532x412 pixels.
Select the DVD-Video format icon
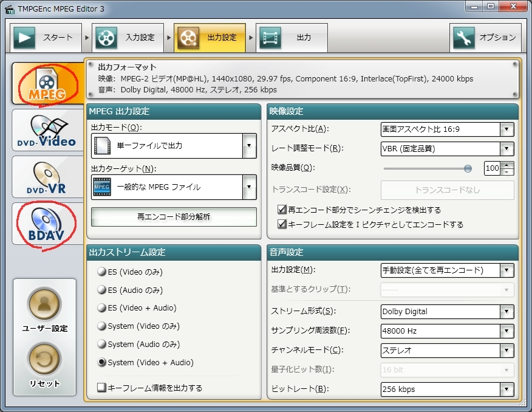(x=47, y=131)
